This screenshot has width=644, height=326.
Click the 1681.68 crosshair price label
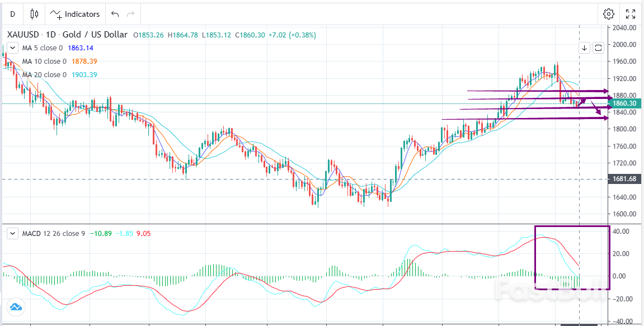[x=624, y=179]
